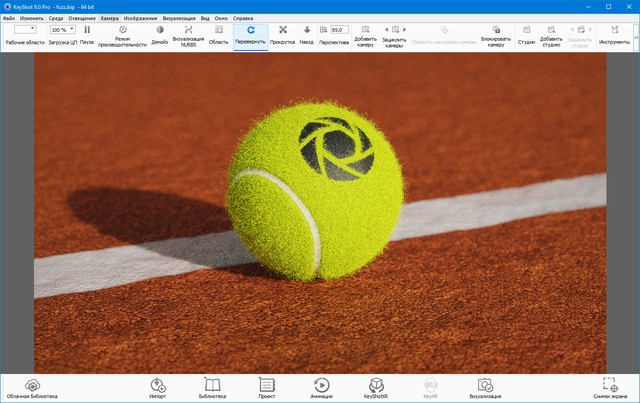Toggle Пауза to pause rendering
This screenshot has width=640, height=403.
click(x=87, y=36)
